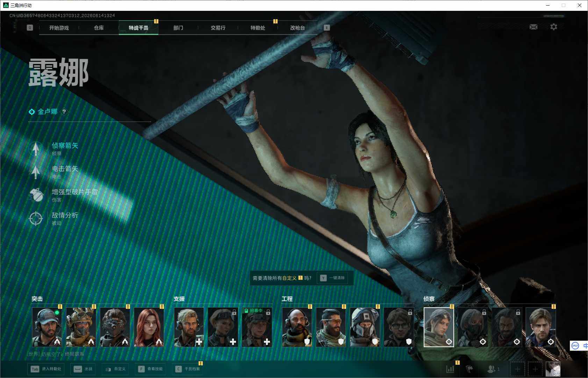The image size is (588, 378).
Task: Click the 敌情分析 skill name
Action: pyautogui.click(x=65, y=215)
